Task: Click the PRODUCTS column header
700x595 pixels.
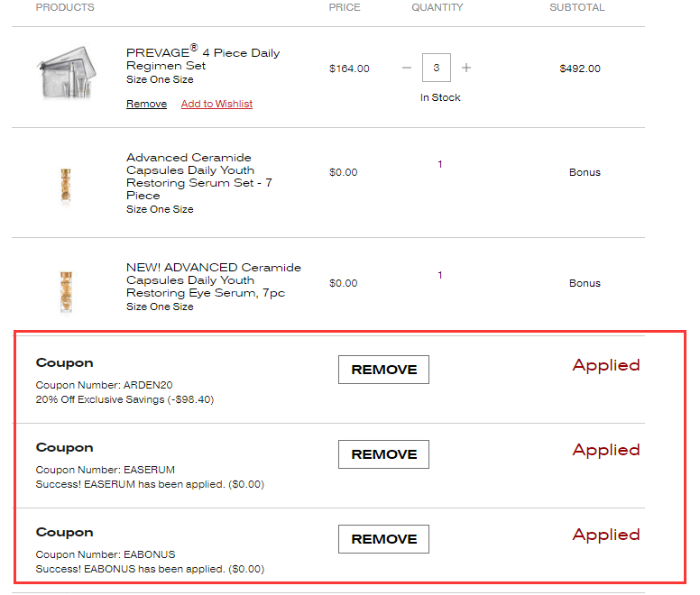Action: 65,7
